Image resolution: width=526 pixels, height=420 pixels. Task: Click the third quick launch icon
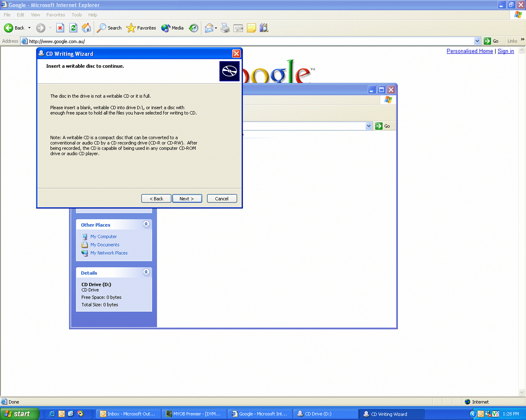[71, 414]
